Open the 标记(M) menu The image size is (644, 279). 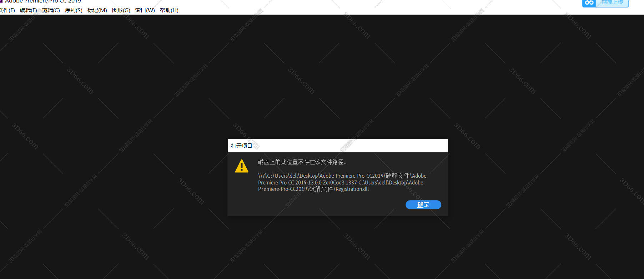tap(97, 10)
